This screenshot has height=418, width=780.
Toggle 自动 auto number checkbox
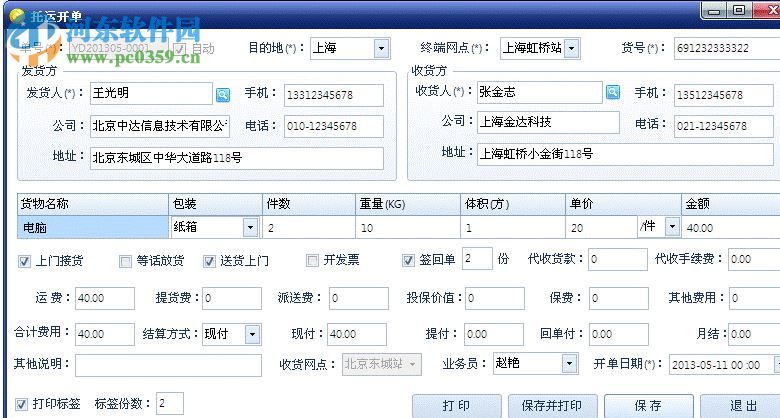(180, 49)
